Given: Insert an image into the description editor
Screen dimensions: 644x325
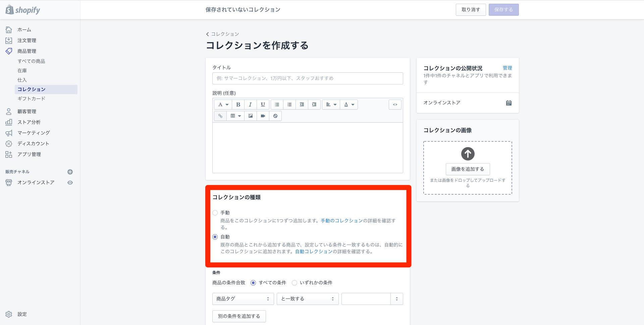Looking at the screenshot, I should tap(250, 116).
